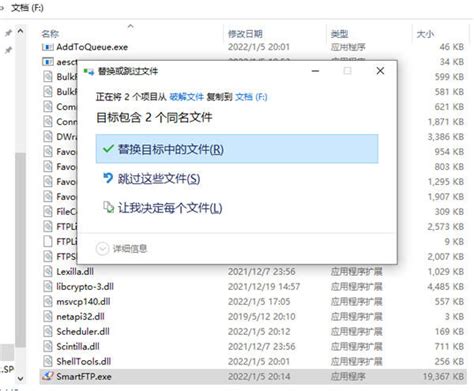Click the blue skip arrow icon
Screen dimensions: 474x391
tap(108, 178)
